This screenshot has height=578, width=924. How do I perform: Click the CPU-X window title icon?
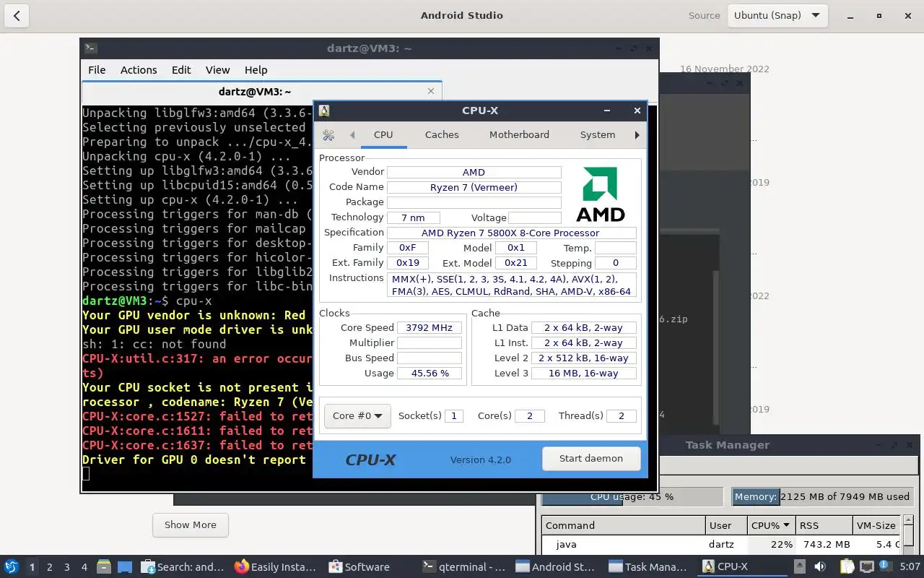(x=324, y=111)
